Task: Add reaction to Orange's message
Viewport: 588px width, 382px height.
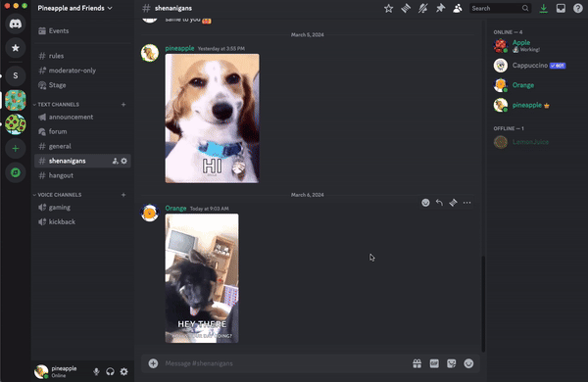Action: coord(425,203)
